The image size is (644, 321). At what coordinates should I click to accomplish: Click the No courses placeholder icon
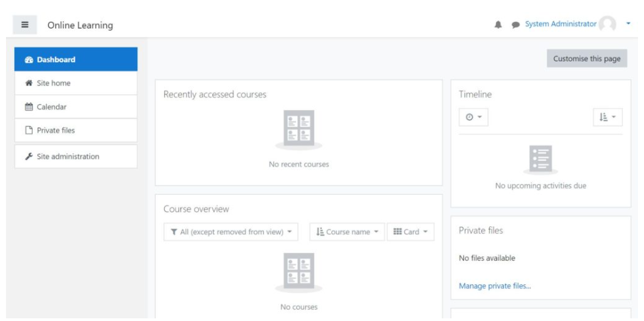click(x=299, y=272)
